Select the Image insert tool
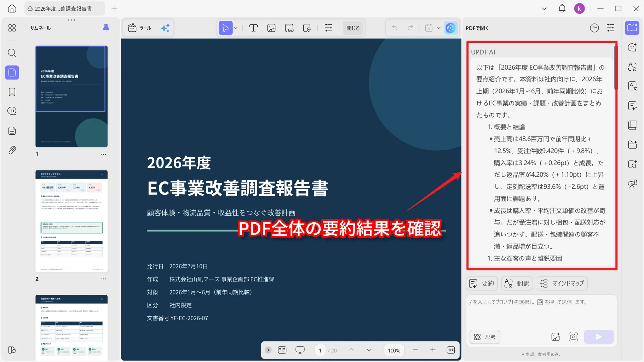 [271, 28]
